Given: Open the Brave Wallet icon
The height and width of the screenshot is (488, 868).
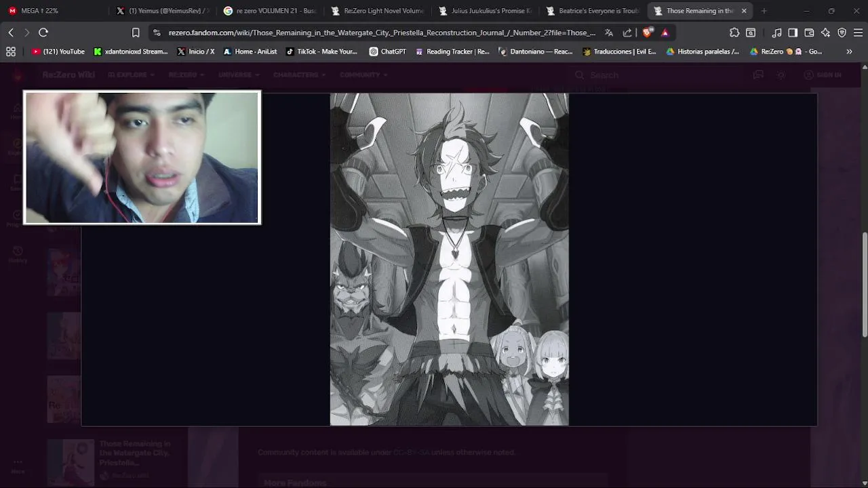Looking at the screenshot, I should pos(809,33).
